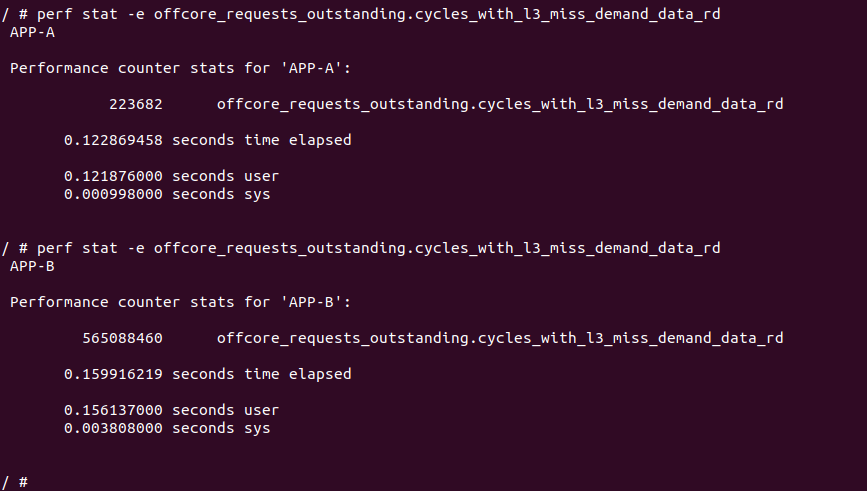867x491 pixels.
Task: Click the 0.003808000 seconds sys line
Action: point(167,428)
